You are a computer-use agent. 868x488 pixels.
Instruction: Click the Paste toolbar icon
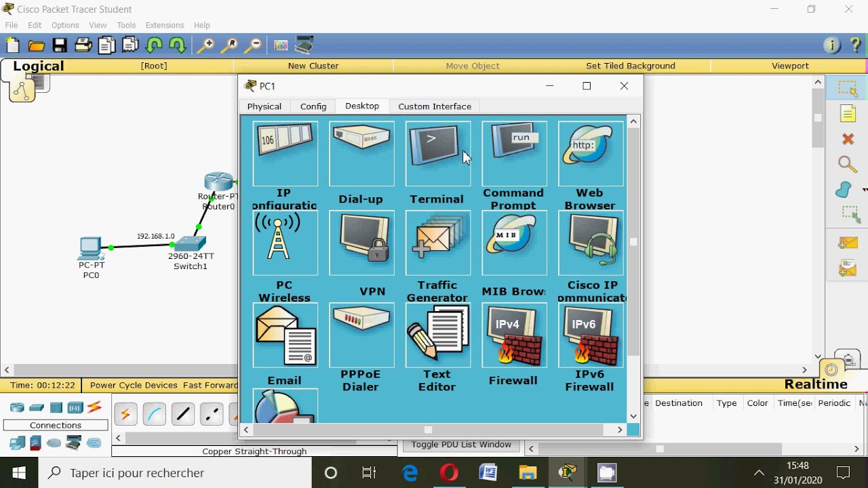point(130,45)
